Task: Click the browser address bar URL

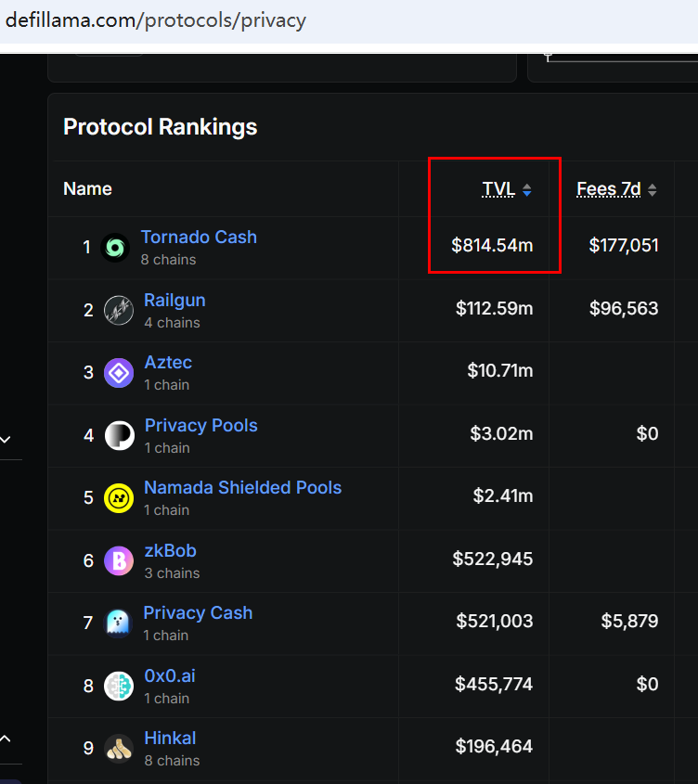Action: [156, 20]
